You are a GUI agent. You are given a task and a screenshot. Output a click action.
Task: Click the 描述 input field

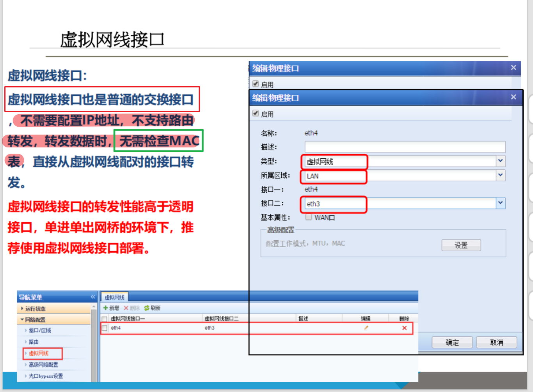(x=405, y=147)
